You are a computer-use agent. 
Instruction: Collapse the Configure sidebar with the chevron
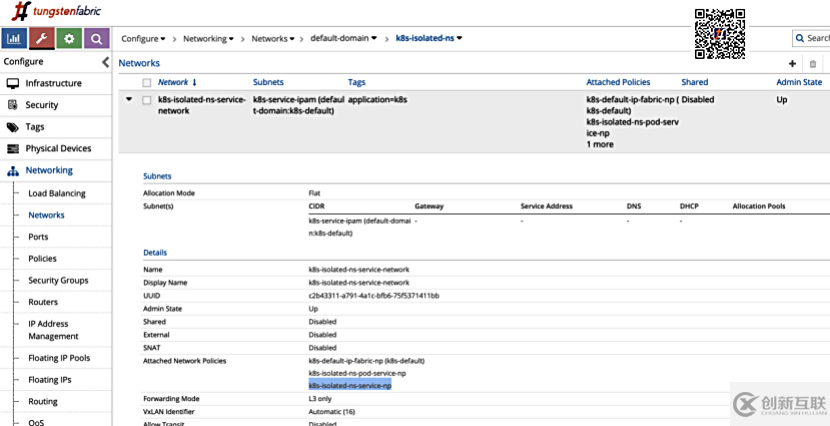click(105, 62)
